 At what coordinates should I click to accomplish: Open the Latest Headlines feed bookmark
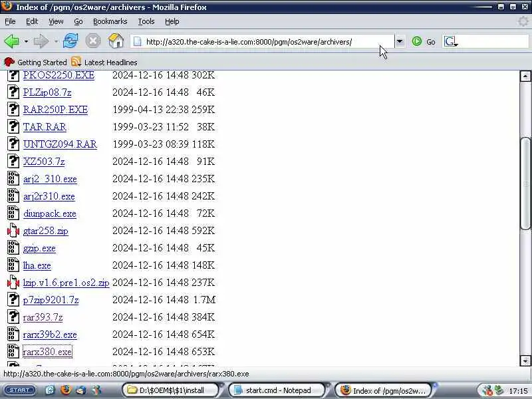(x=104, y=63)
